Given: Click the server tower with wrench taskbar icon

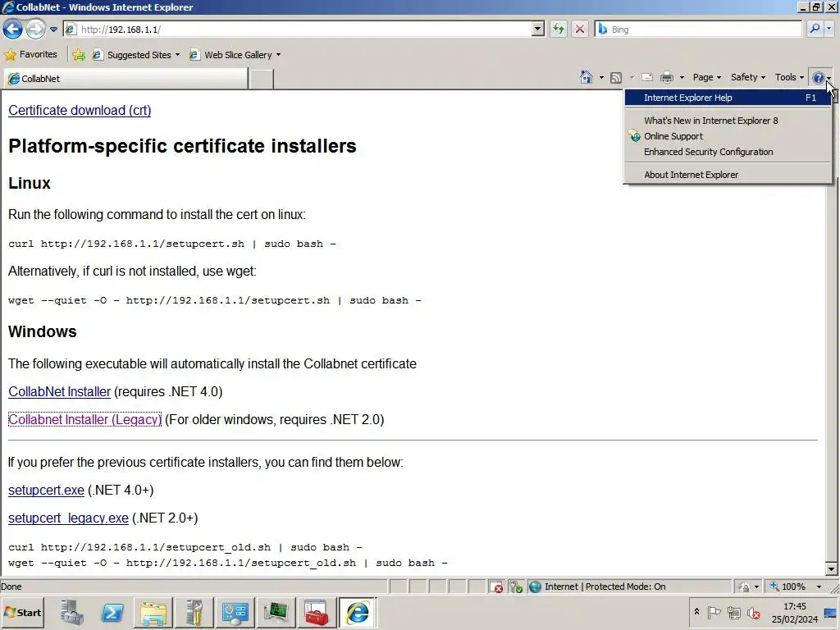Looking at the screenshot, I should (x=194, y=612).
